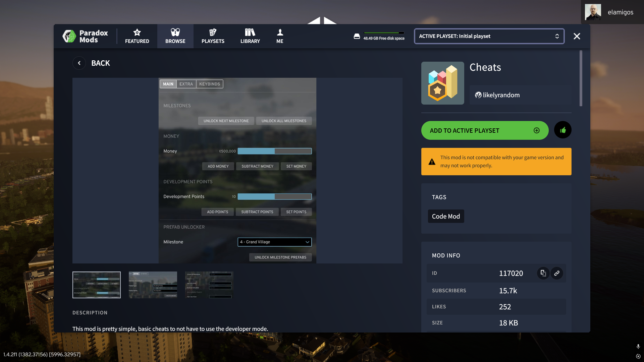
Task: Switch to the BROWSE tab
Action: point(175,36)
